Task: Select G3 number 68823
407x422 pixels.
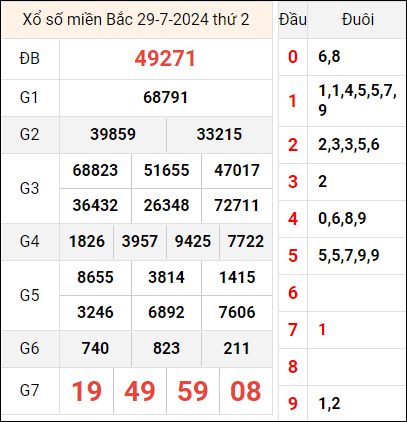Action: click(x=95, y=170)
